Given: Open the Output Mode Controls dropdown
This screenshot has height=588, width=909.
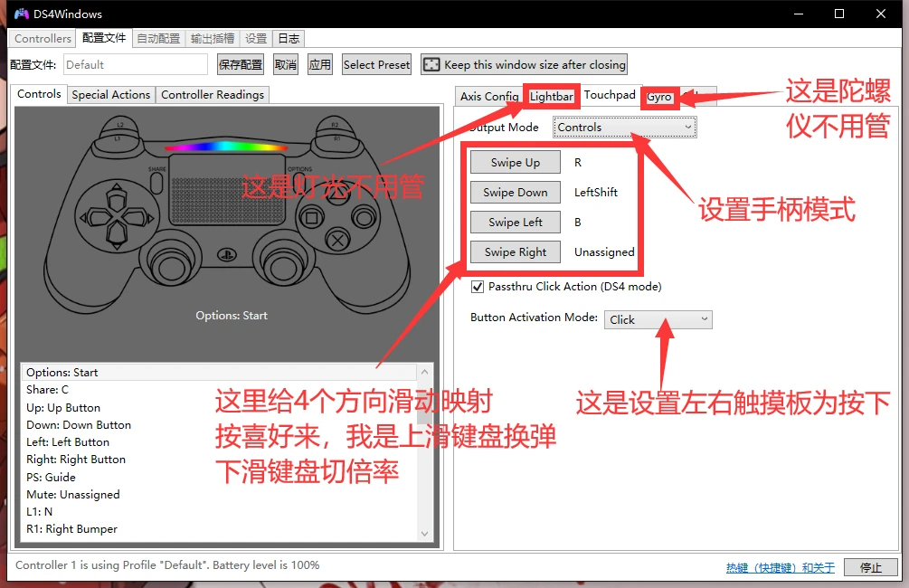Looking at the screenshot, I should 625,127.
